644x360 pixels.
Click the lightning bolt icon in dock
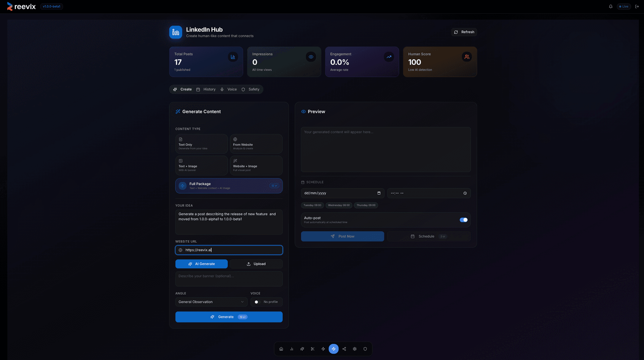323,349
